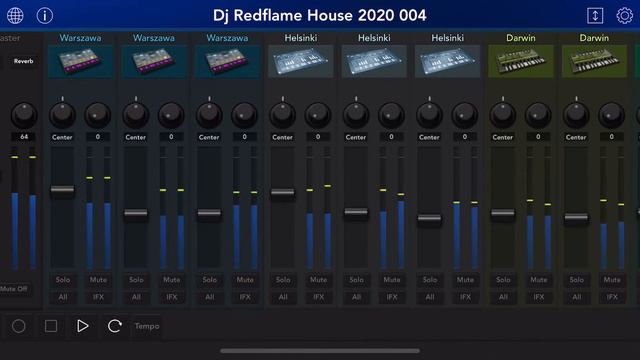Select the first Warszawa track name
The image size is (640, 360).
[80, 38]
